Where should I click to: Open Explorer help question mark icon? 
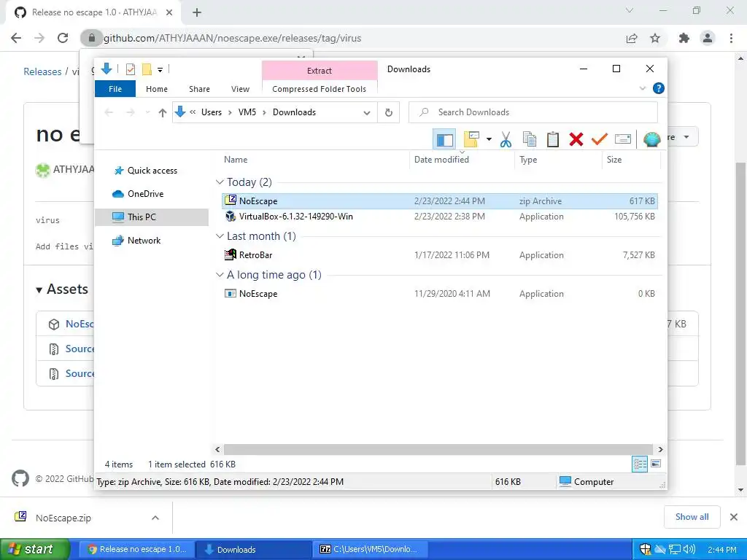coord(659,88)
